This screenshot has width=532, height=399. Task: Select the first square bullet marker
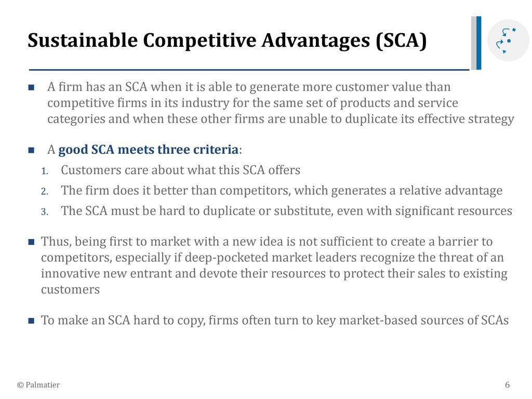click(31, 87)
